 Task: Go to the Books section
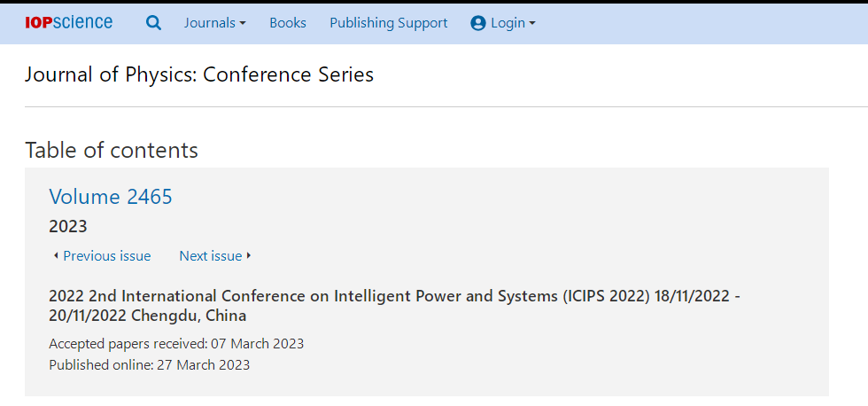click(x=288, y=23)
